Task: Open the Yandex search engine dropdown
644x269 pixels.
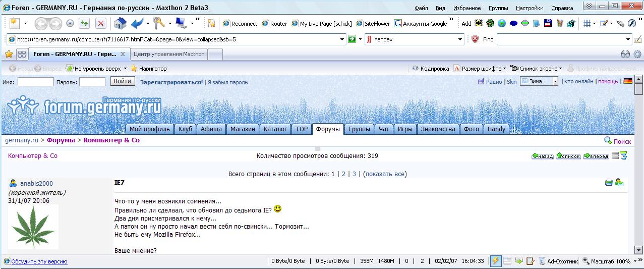Action: (x=460, y=39)
